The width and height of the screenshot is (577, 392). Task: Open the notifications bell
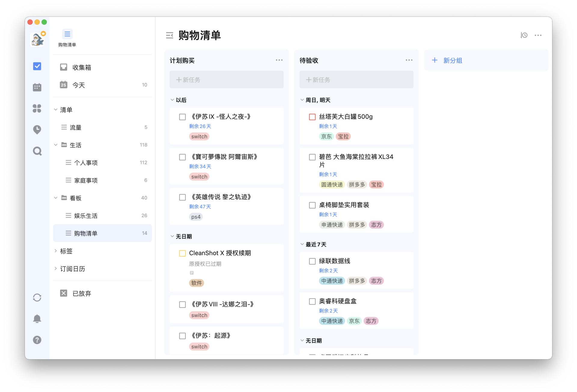[x=37, y=319]
